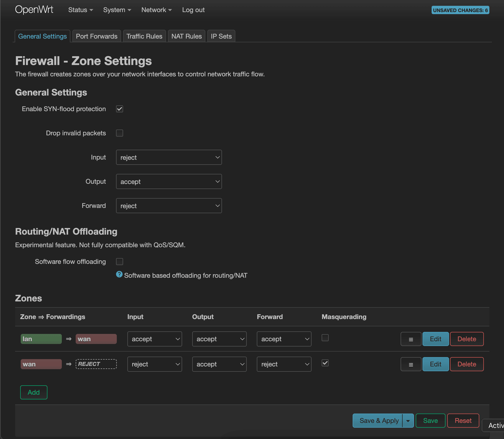This screenshot has width=504, height=439.
Task: Disable SYN-flood protection checkbox
Action: tap(120, 109)
